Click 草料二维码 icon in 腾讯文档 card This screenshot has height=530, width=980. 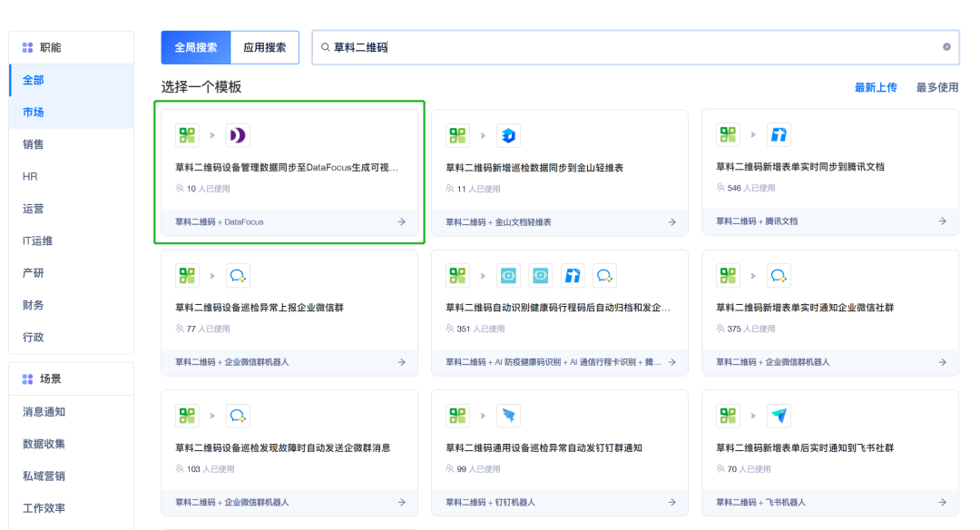pos(728,134)
